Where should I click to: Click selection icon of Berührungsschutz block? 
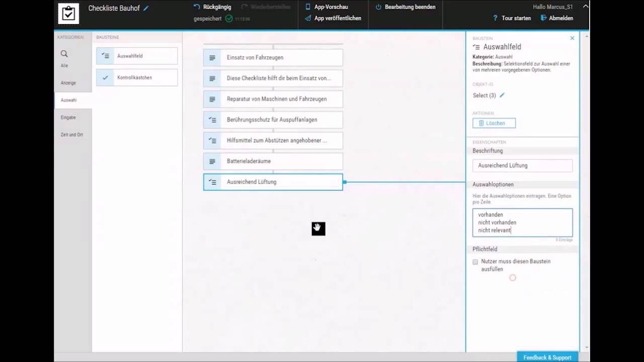[x=212, y=120]
